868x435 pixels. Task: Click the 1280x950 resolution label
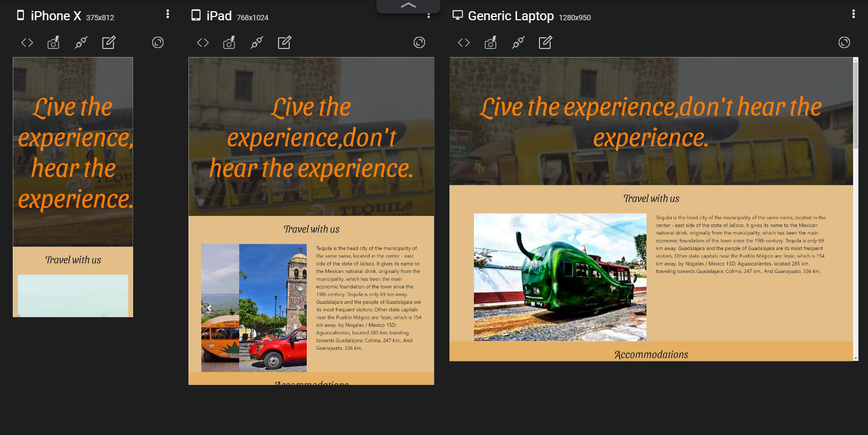coord(575,18)
